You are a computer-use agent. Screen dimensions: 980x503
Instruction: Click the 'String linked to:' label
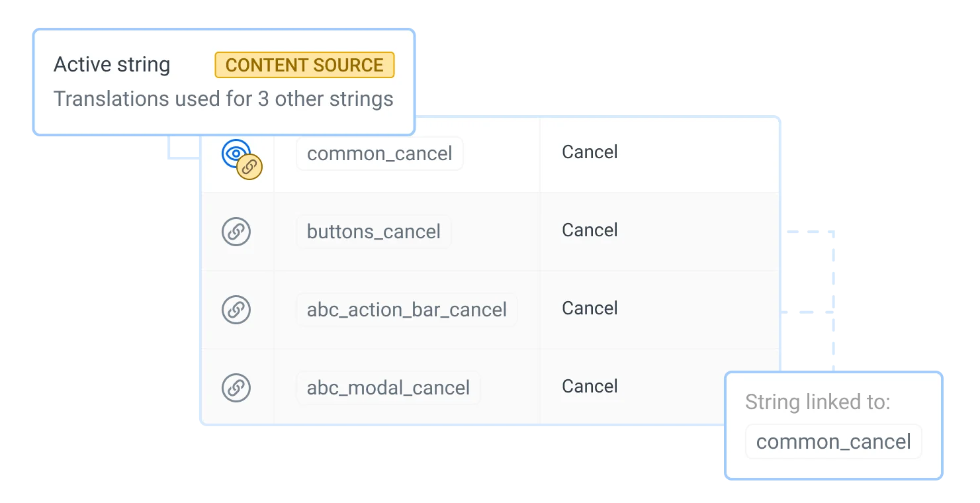(x=817, y=402)
